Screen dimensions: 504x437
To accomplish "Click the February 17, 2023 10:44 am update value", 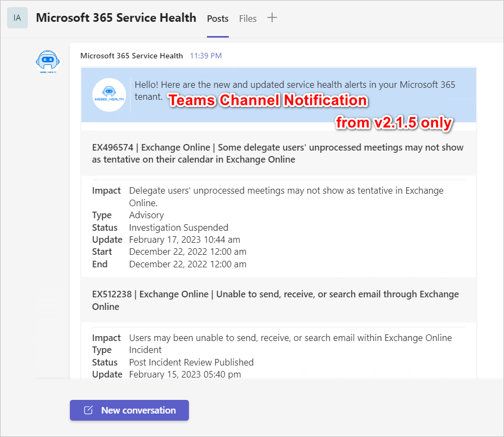I will (x=185, y=240).
